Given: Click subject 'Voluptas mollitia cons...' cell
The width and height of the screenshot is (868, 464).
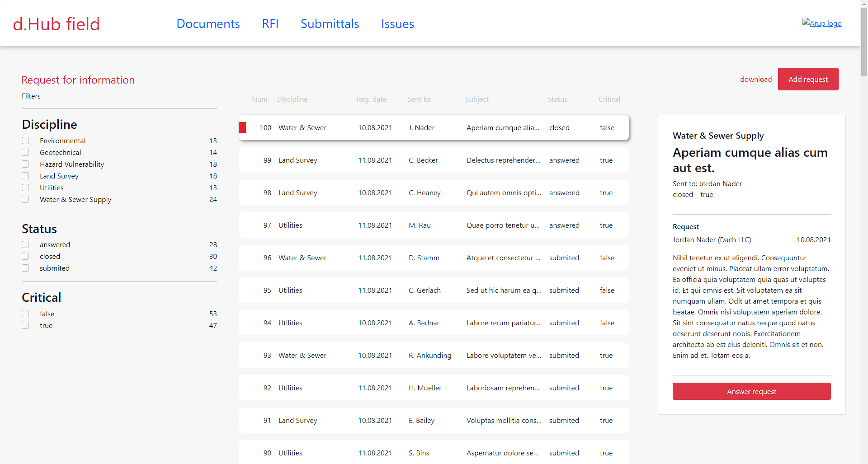Looking at the screenshot, I should point(504,420).
